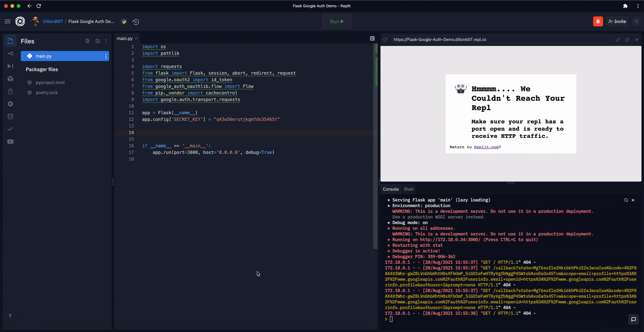Add a new file in Files panel

point(87,41)
